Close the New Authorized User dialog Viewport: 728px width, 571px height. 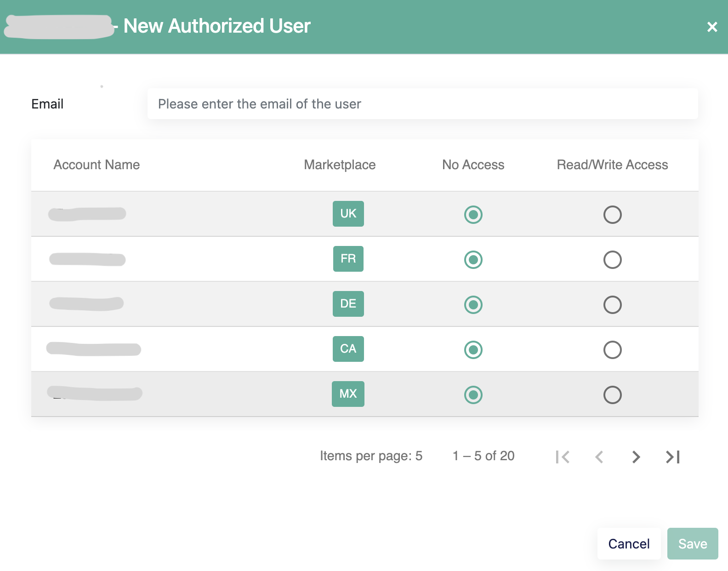(x=712, y=27)
